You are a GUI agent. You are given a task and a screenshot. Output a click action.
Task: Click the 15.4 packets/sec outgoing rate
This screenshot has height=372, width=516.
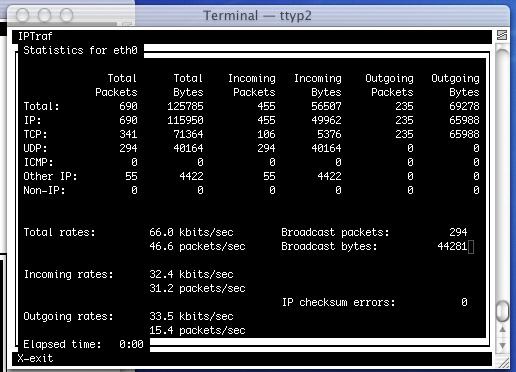pos(197,330)
